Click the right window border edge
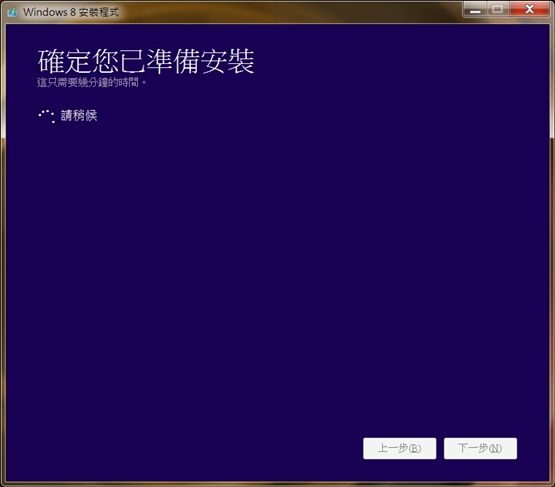The image size is (555, 487). click(x=552, y=248)
